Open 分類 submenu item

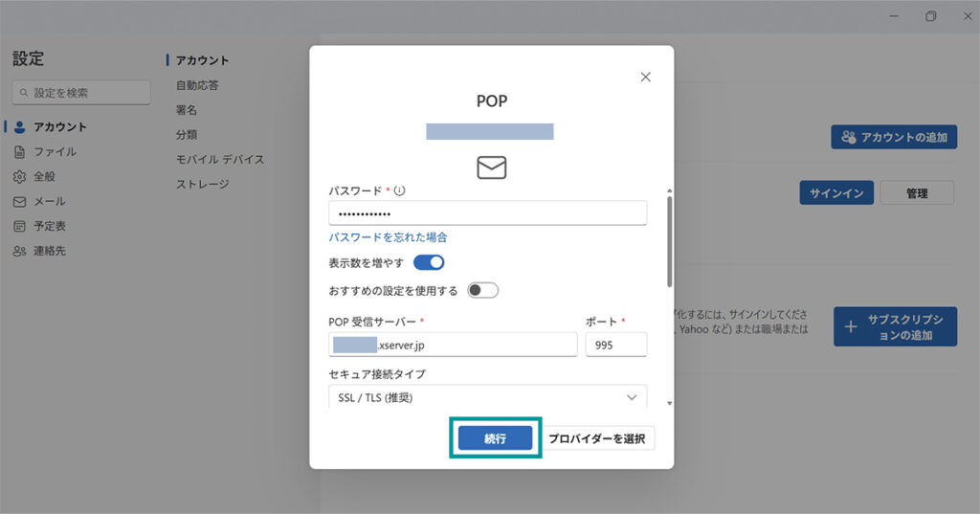[187, 134]
